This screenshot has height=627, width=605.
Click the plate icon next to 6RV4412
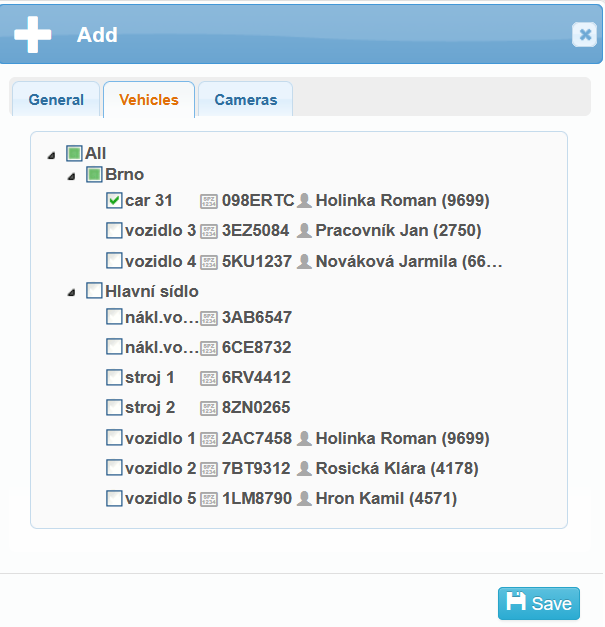209,378
